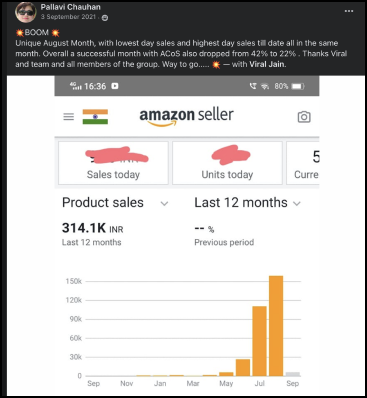Select the July sales bar in chart
Image resolution: width=367 pixels, height=398 pixels.
tap(259, 341)
